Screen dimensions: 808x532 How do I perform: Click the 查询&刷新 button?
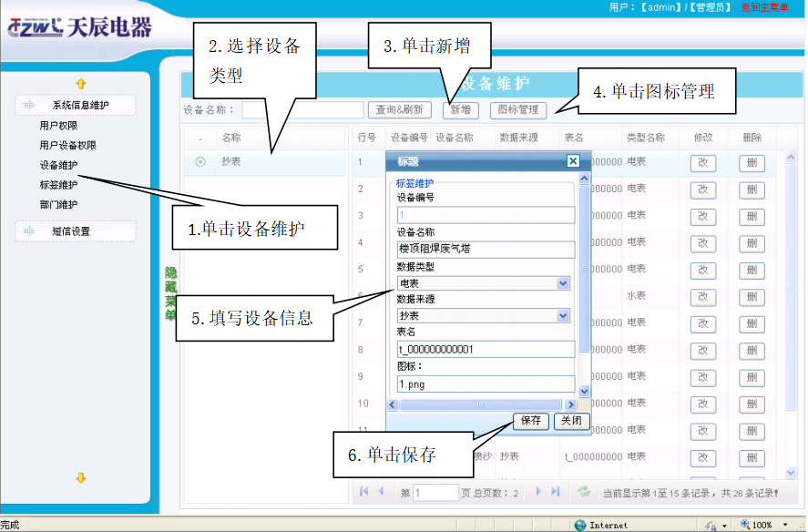[x=399, y=110]
